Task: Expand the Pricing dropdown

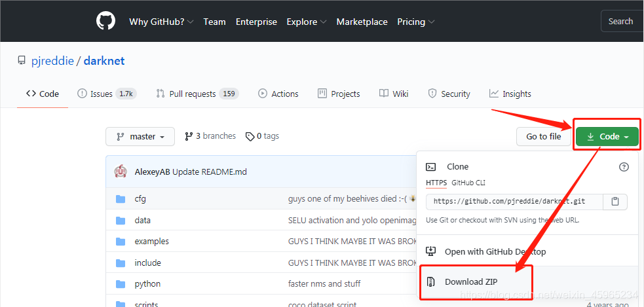Action: tap(415, 22)
